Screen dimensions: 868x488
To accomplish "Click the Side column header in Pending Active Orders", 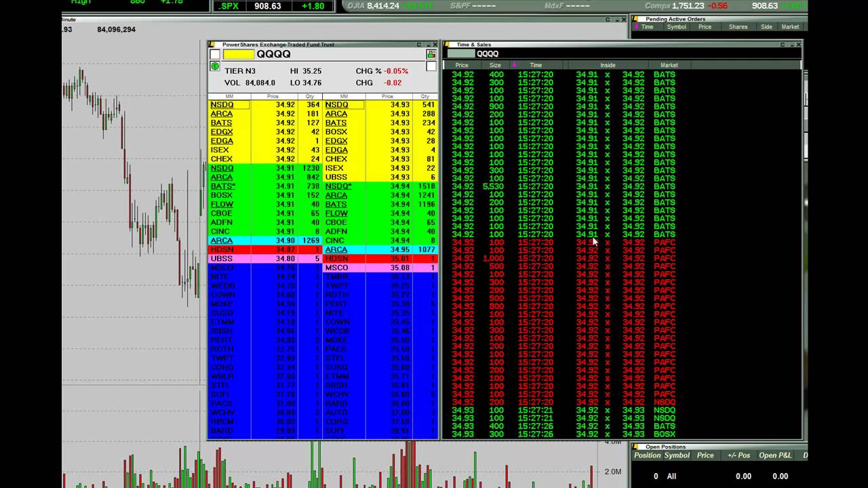I will 767,27.
